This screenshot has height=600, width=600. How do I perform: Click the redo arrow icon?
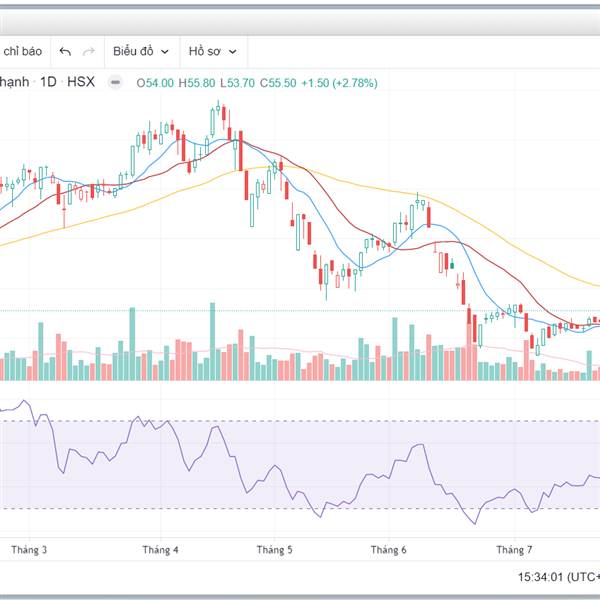pos(89,51)
